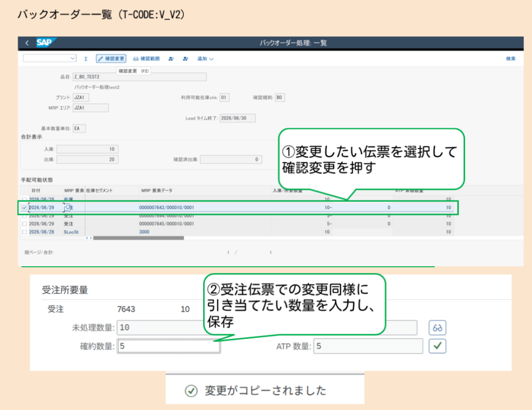532x410 pixels.
Task: Click the order number 7643 under 受注所要量
Action: tap(126, 309)
